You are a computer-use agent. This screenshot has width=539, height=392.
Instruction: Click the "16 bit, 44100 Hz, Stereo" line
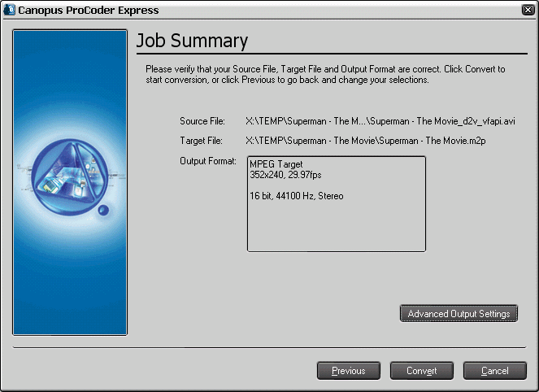tap(297, 196)
